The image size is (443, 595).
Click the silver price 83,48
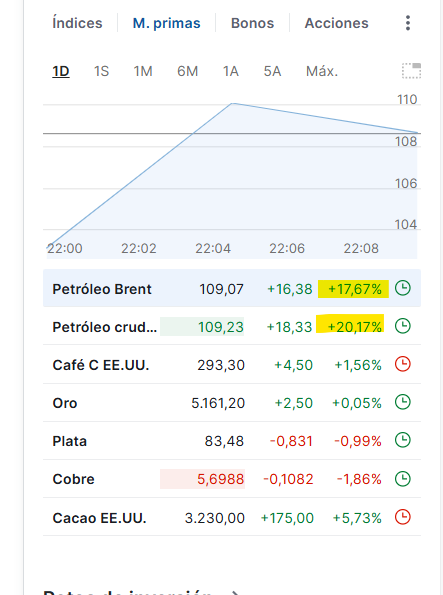pos(224,441)
